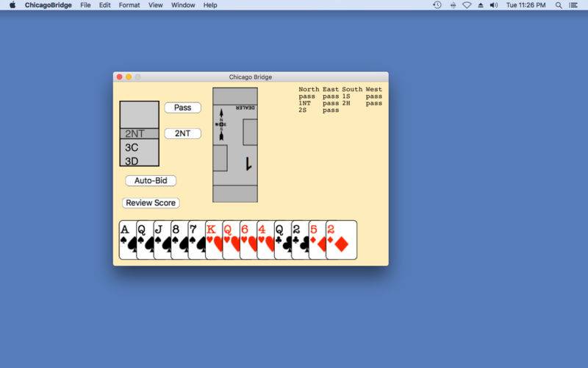The height and width of the screenshot is (368, 588).
Task: Click the 2 of diamonds card
Action: tap(342, 240)
